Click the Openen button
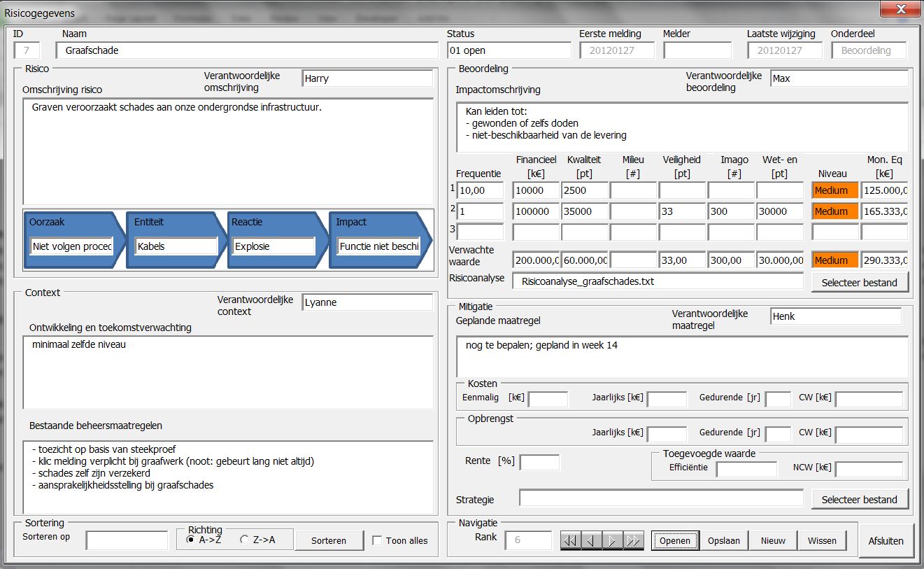Image resolution: width=924 pixels, height=569 pixels. (675, 540)
